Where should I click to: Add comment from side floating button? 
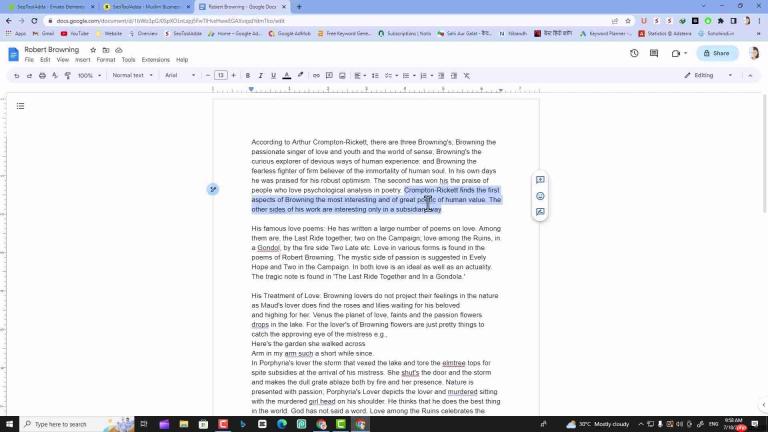point(540,180)
